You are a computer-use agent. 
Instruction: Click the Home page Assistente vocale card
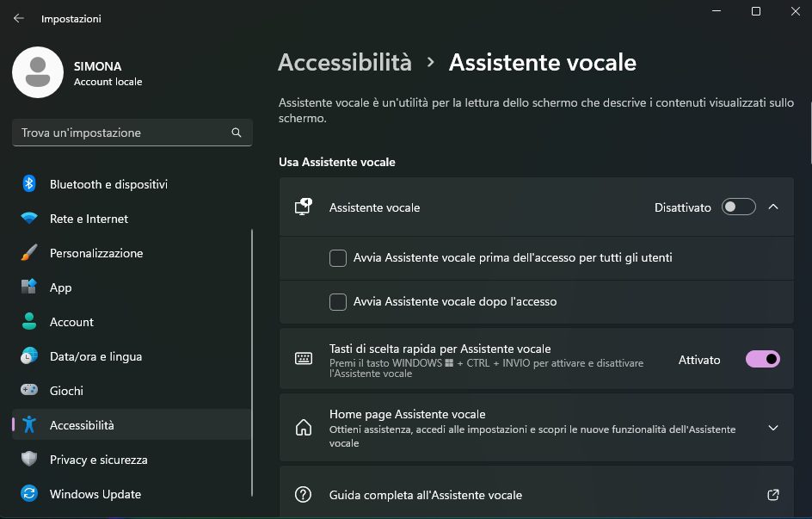[537, 428]
